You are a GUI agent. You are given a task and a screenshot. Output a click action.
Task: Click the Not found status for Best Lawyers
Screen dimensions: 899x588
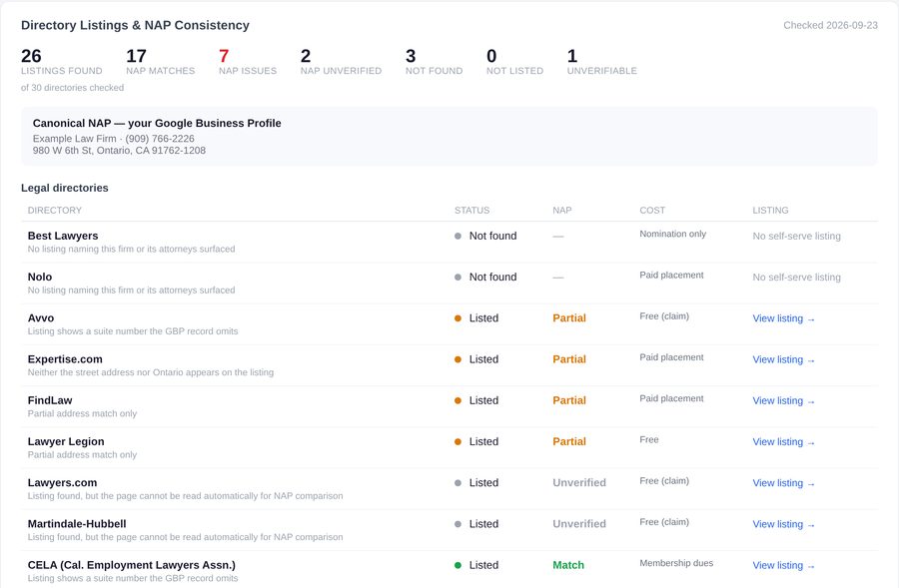(485, 236)
